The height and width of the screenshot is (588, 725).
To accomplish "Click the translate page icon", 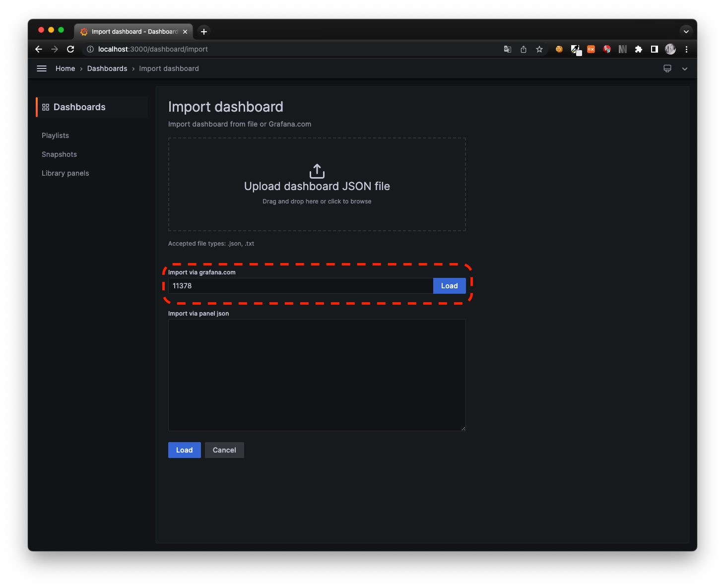I will (x=508, y=49).
